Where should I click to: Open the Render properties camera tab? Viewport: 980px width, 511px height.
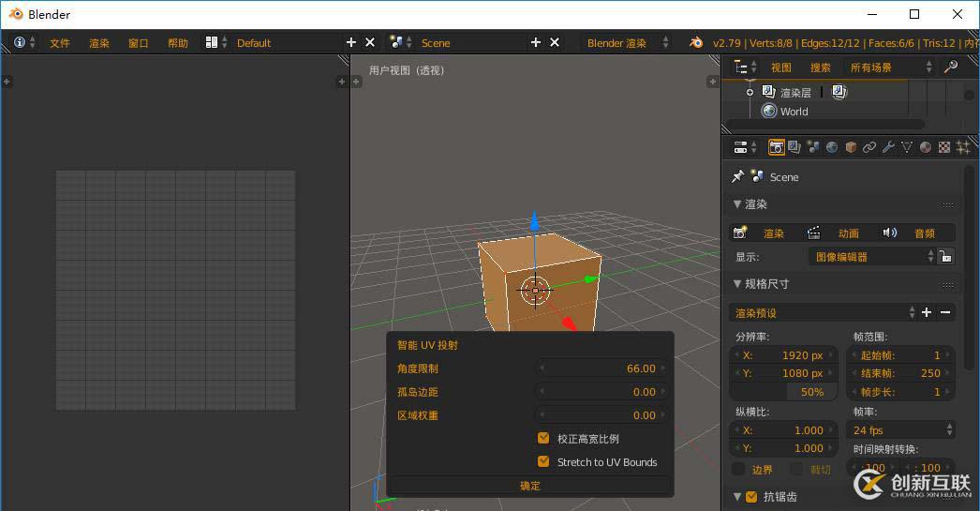click(776, 147)
